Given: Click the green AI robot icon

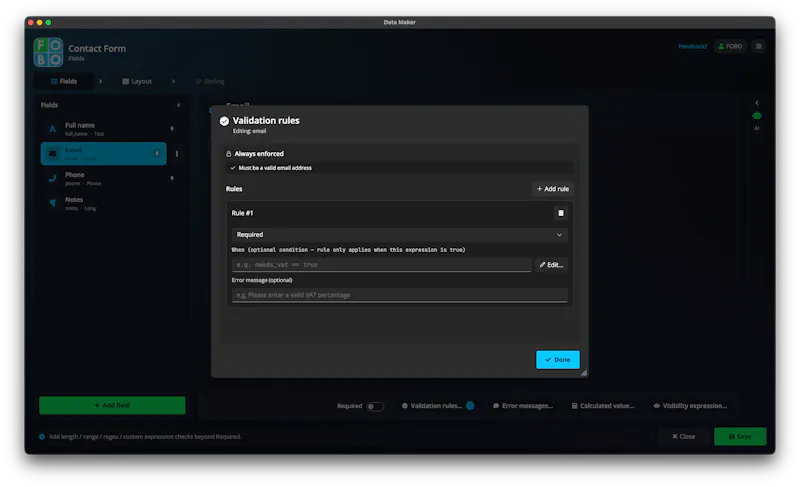Looking at the screenshot, I should (757, 116).
